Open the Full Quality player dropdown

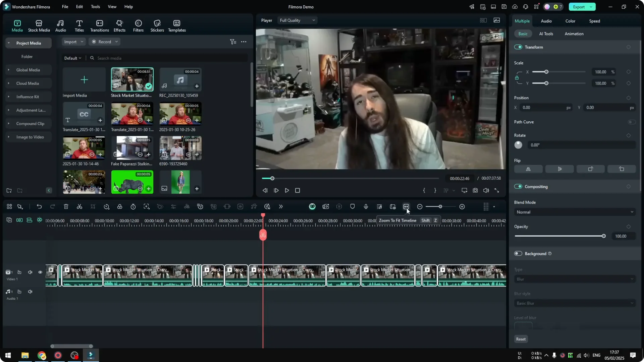(297, 20)
